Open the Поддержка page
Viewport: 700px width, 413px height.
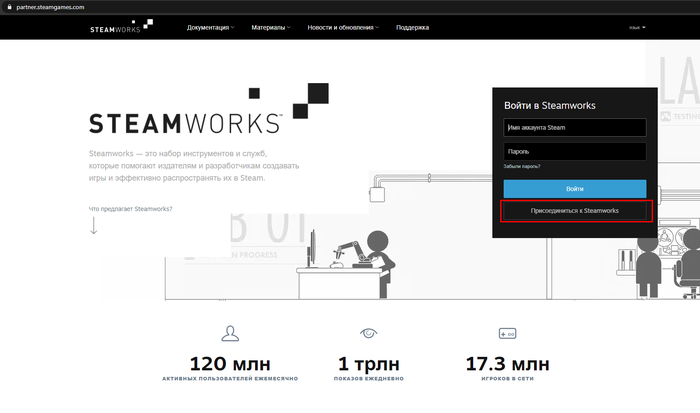412,28
